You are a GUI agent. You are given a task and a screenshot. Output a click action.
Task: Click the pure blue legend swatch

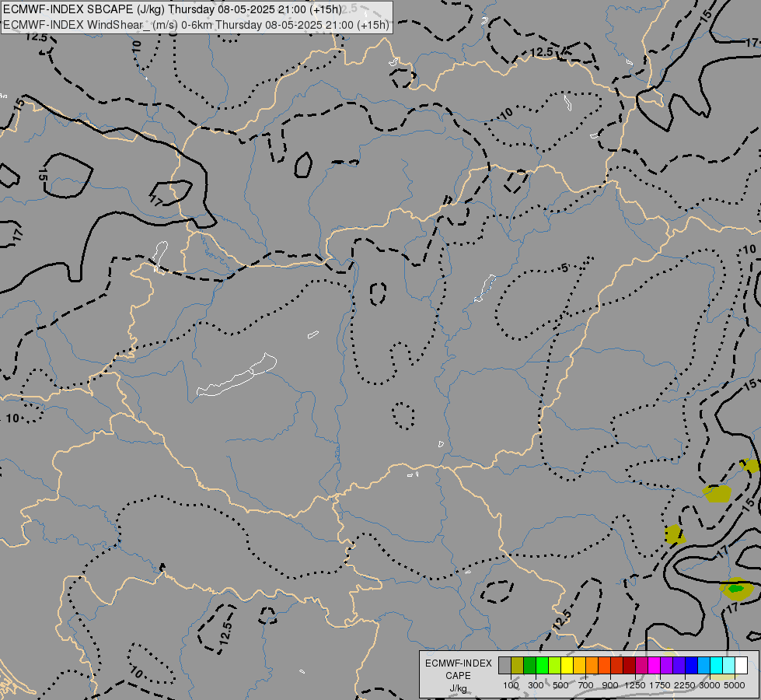[691, 665]
